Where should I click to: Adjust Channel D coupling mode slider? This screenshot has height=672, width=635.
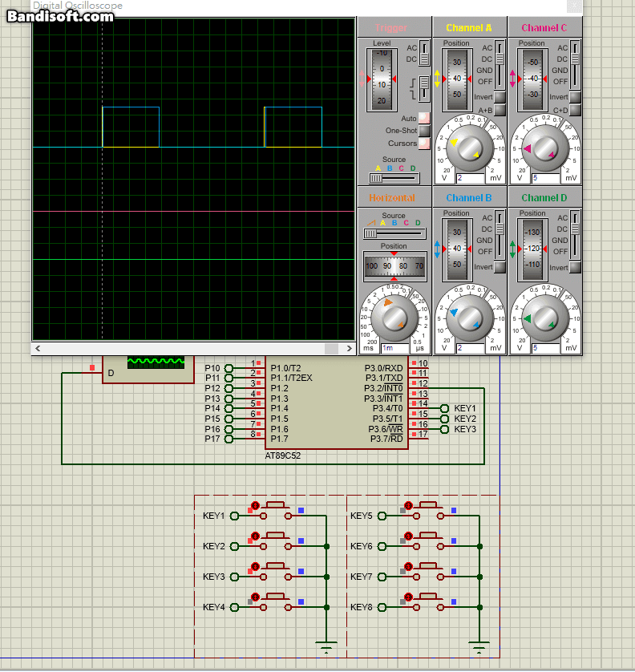tap(575, 234)
